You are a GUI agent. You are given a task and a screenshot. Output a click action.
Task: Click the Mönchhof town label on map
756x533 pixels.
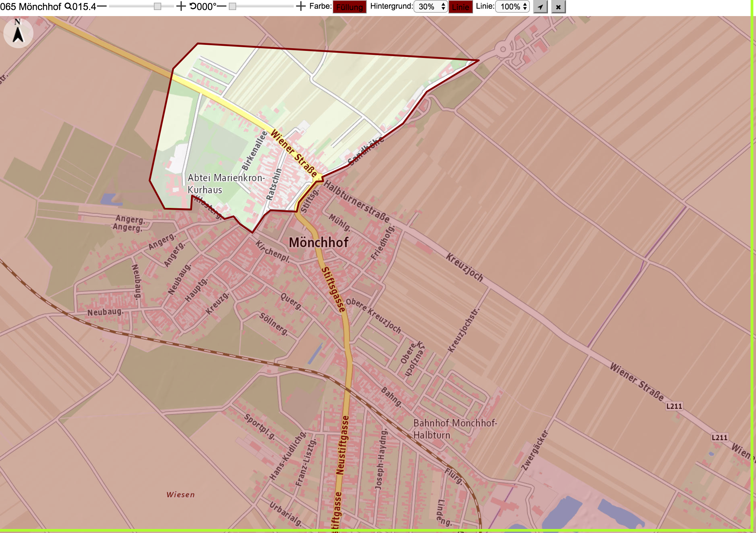click(x=318, y=242)
